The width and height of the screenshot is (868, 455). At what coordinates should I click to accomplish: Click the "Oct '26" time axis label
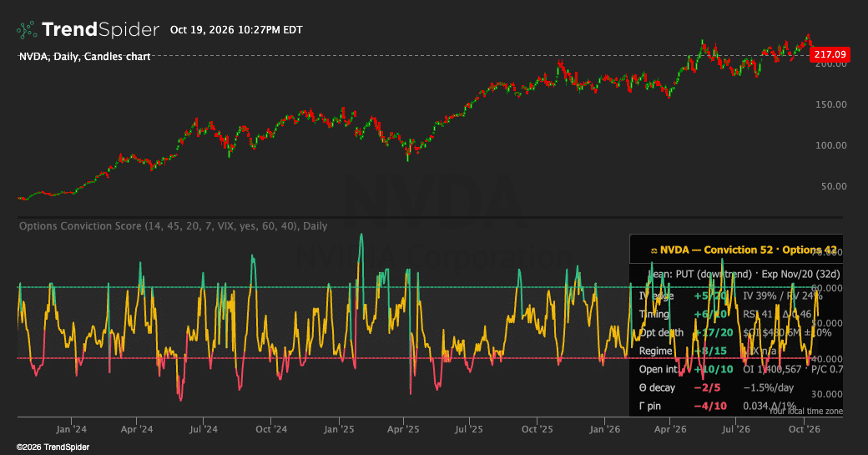point(805,429)
